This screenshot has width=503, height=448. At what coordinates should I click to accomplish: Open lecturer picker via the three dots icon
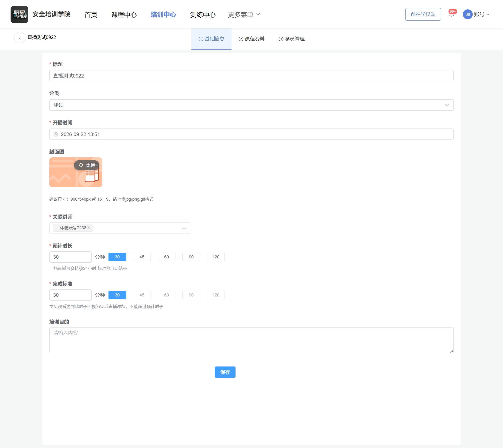184,228
